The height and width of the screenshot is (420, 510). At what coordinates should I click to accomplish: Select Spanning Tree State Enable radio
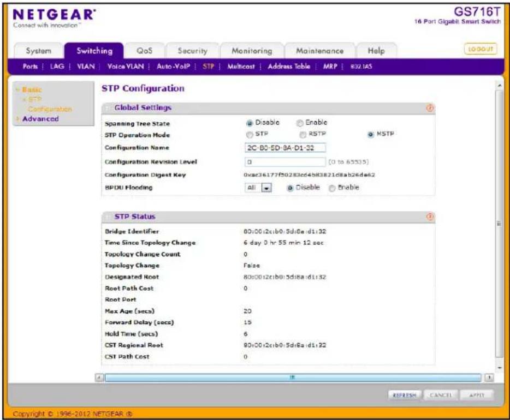300,123
